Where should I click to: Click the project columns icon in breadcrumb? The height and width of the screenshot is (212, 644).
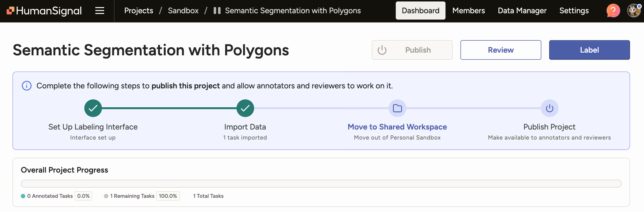(x=217, y=11)
